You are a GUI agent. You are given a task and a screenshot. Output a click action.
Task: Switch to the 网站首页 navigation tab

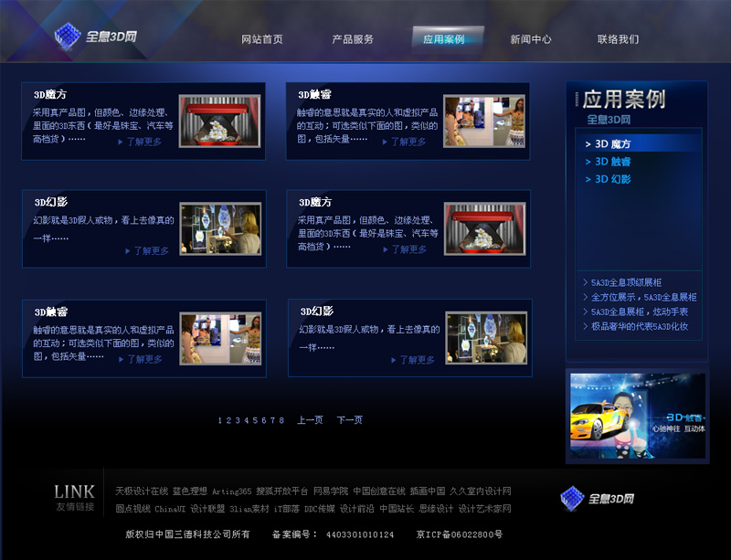[260, 39]
